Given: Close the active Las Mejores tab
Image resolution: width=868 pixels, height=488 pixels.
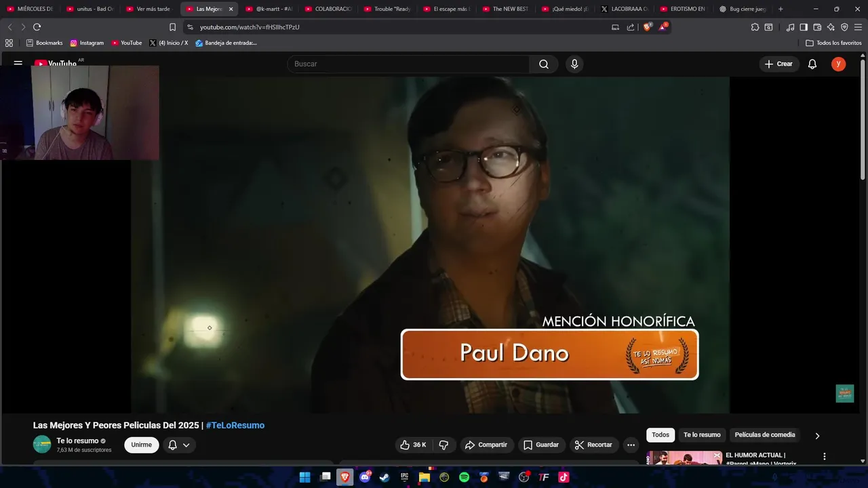Looking at the screenshot, I should (x=231, y=9).
